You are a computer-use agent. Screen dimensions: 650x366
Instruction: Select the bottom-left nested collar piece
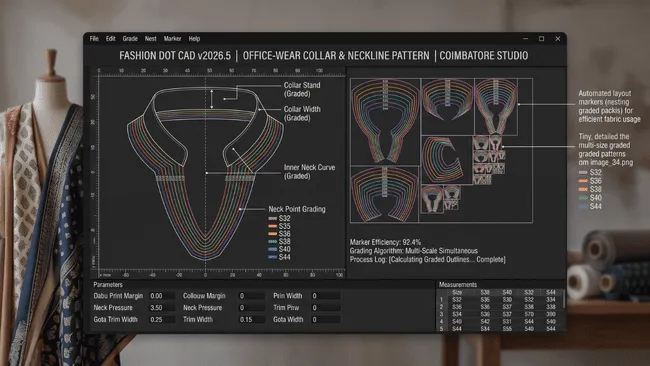(384, 194)
